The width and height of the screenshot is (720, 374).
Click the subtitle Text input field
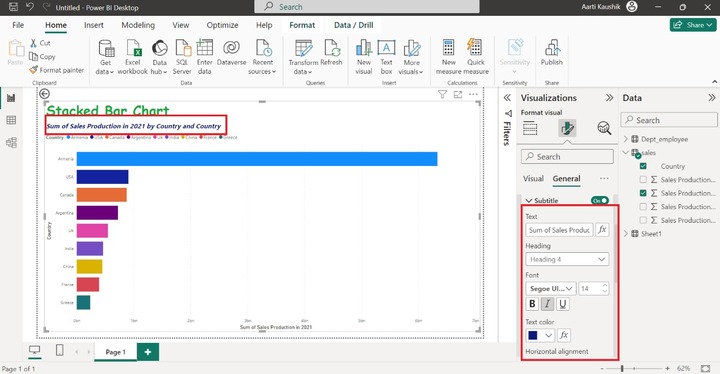[559, 230]
